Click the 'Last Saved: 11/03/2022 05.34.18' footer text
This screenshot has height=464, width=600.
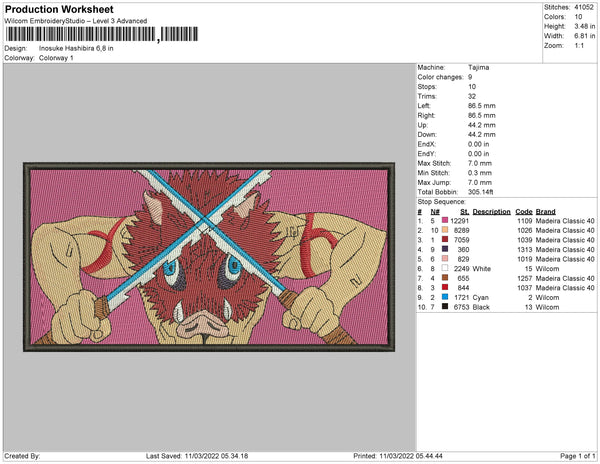[x=197, y=456]
